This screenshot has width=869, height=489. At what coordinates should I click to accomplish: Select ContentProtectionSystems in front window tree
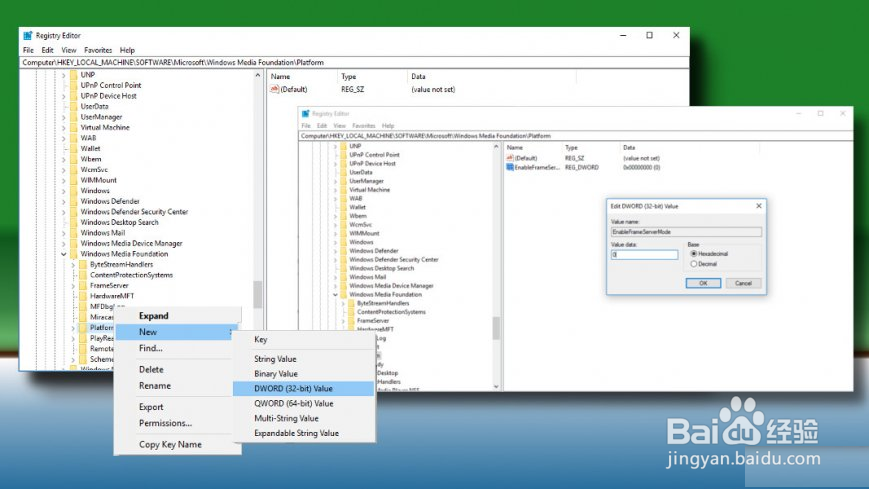[x=131, y=275]
